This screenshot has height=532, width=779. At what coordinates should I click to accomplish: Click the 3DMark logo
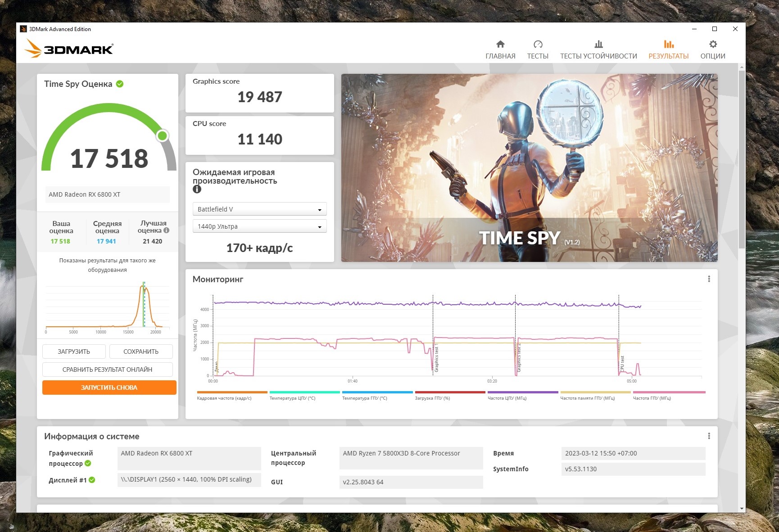pyautogui.click(x=69, y=48)
